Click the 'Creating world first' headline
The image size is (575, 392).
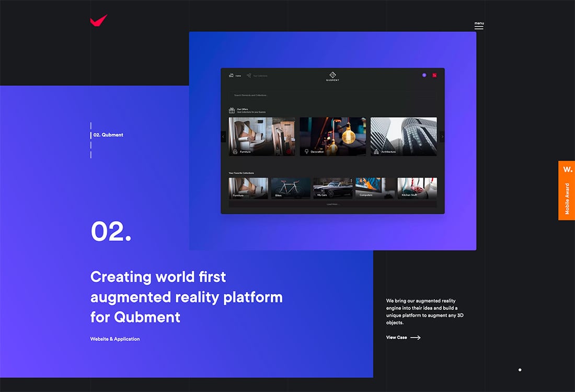point(186,297)
